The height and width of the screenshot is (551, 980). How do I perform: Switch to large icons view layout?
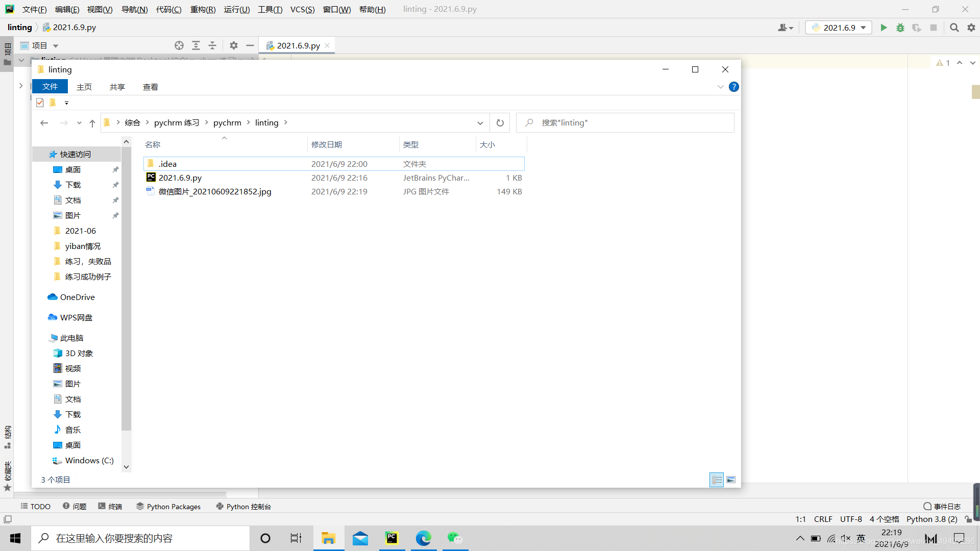[x=731, y=480]
